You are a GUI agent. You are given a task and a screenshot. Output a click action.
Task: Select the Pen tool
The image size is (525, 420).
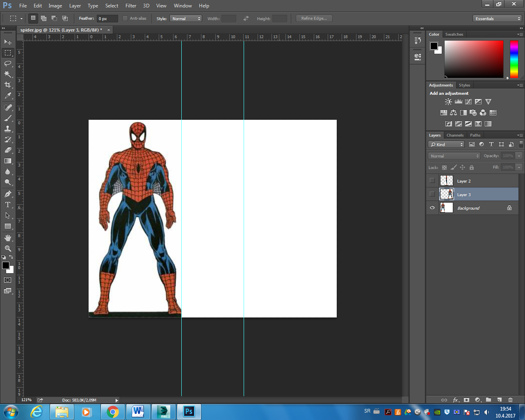8,194
